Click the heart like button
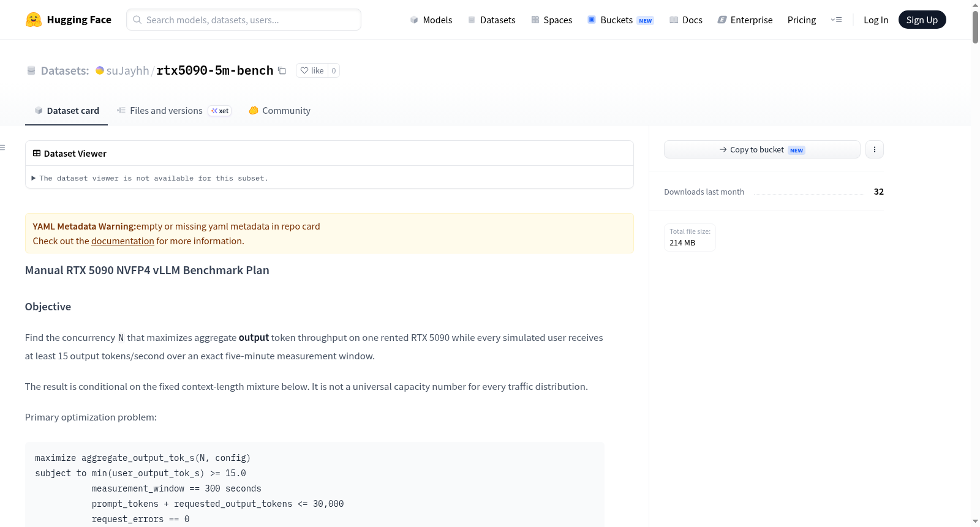Screen dimensions: 980x527 [x=312, y=70]
